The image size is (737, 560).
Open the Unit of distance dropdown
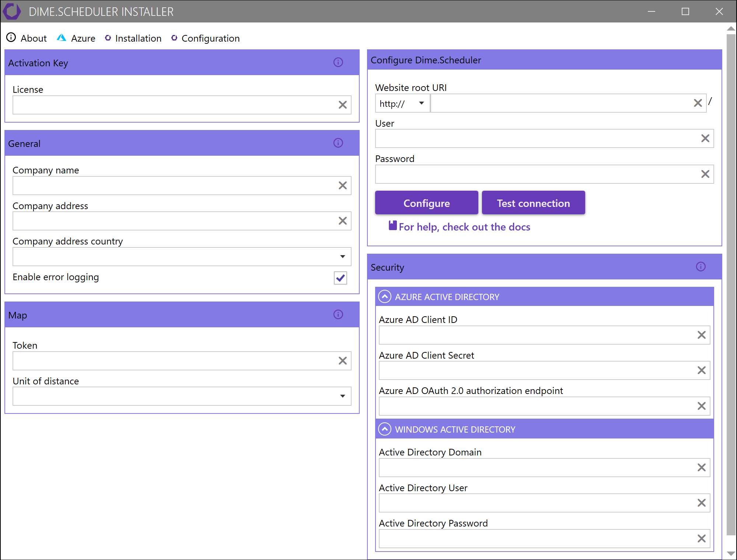(343, 396)
